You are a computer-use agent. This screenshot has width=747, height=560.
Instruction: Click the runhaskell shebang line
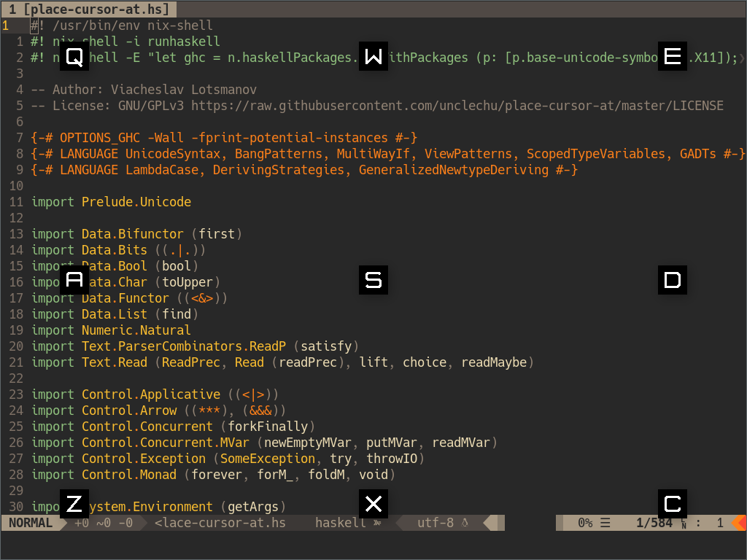tap(125, 42)
